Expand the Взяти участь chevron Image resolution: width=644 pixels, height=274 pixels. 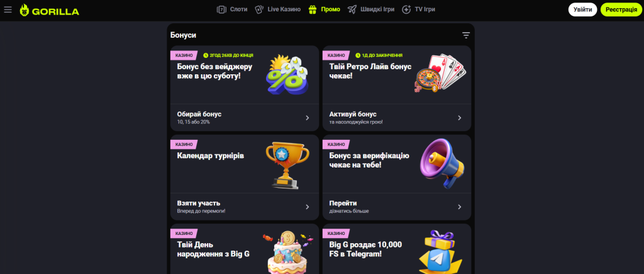point(307,207)
